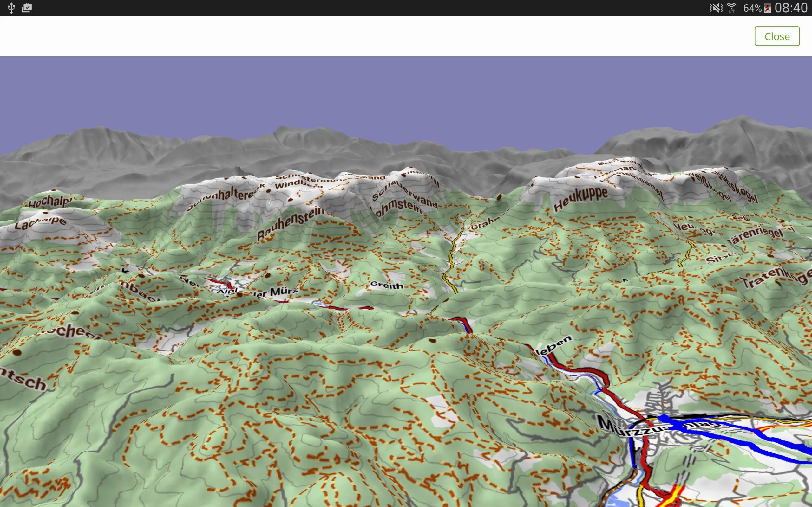Tap the Wi-Fi signal icon
Viewport: 812px width, 507px height.
point(731,8)
